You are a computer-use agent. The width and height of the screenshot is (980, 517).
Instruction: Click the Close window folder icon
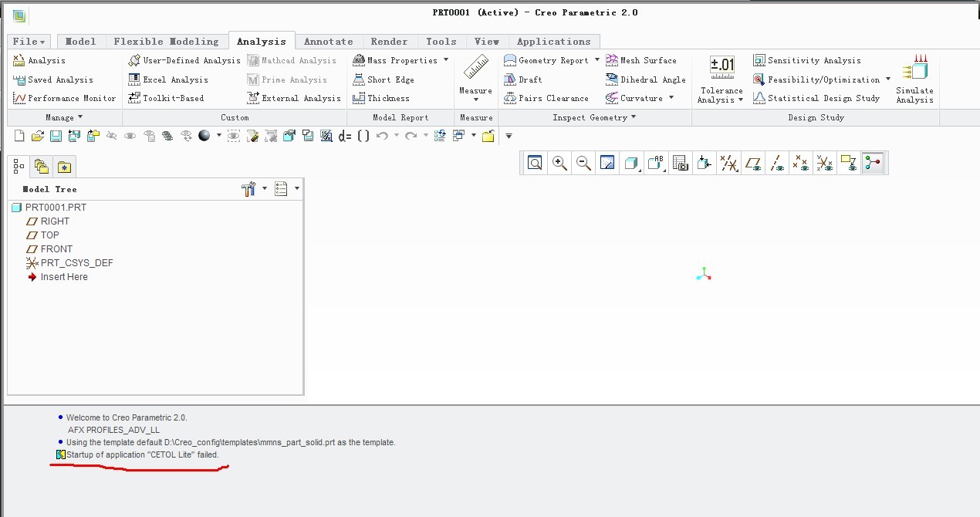pyautogui.click(x=488, y=136)
